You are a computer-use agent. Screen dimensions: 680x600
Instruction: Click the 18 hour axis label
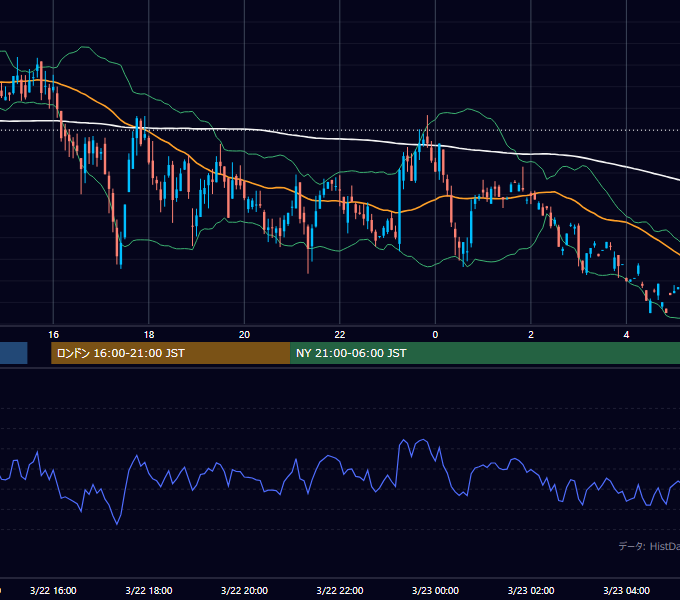(x=149, y=335)
